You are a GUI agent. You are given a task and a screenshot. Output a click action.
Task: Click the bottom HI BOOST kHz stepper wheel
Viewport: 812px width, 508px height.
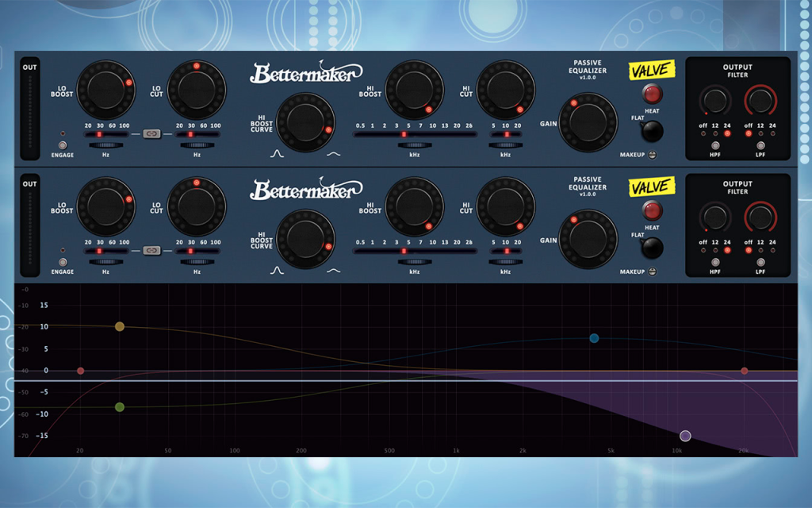414,262
